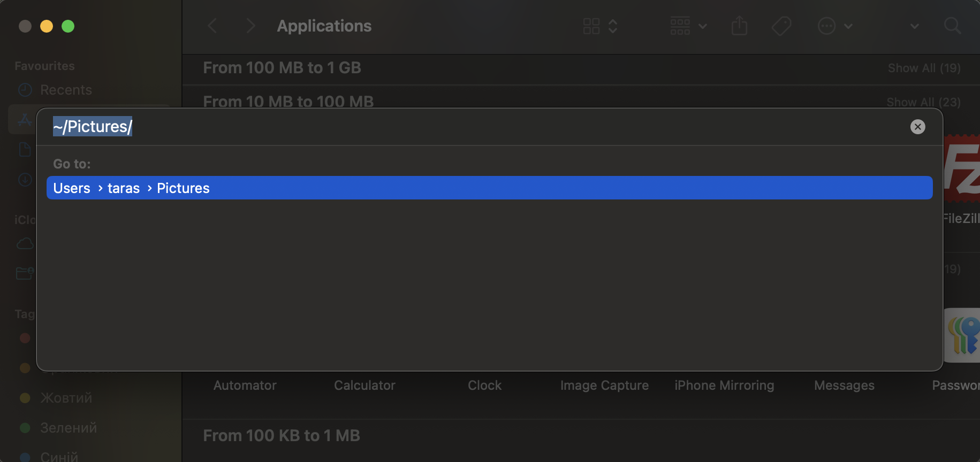Open the ellipsis action menu

click(835, 26)
